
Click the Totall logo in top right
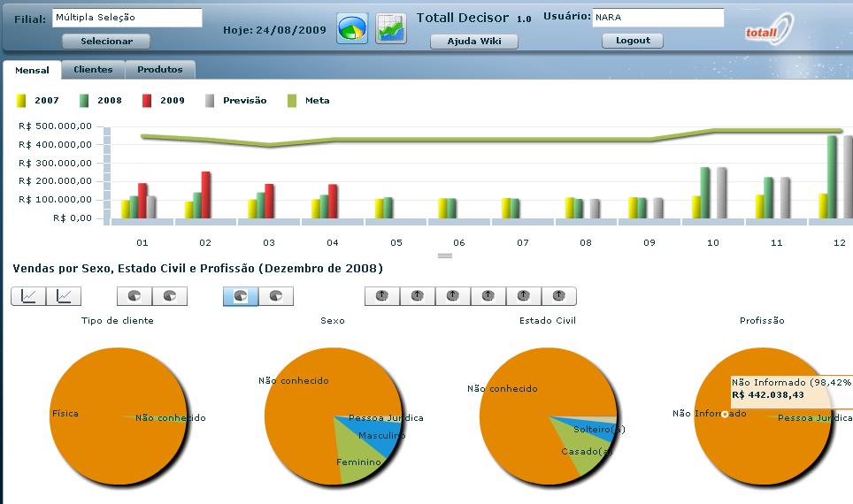768,29
